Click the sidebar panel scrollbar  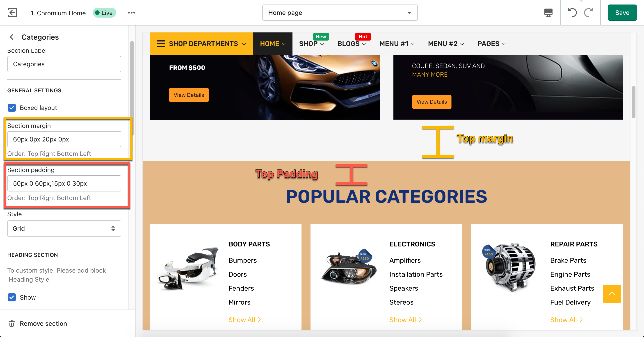pyautogui.click(x=132, y=87)
